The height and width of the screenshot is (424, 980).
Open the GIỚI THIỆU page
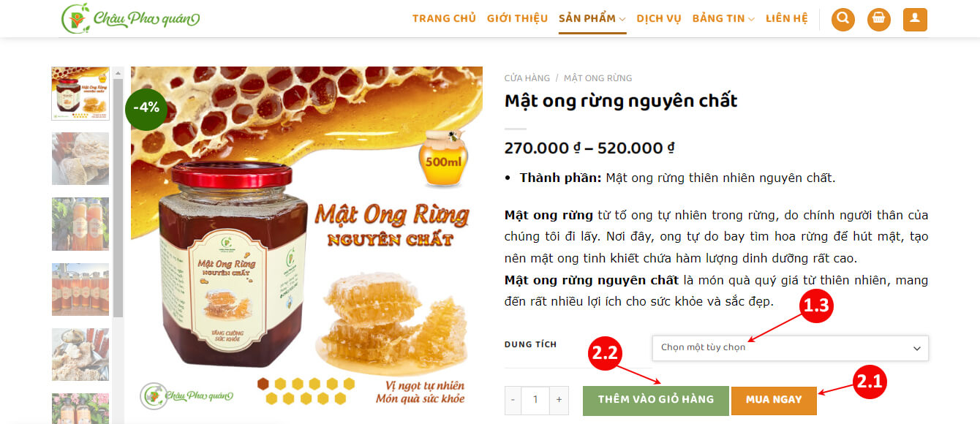pyautogui.click(x=517, y=19)
